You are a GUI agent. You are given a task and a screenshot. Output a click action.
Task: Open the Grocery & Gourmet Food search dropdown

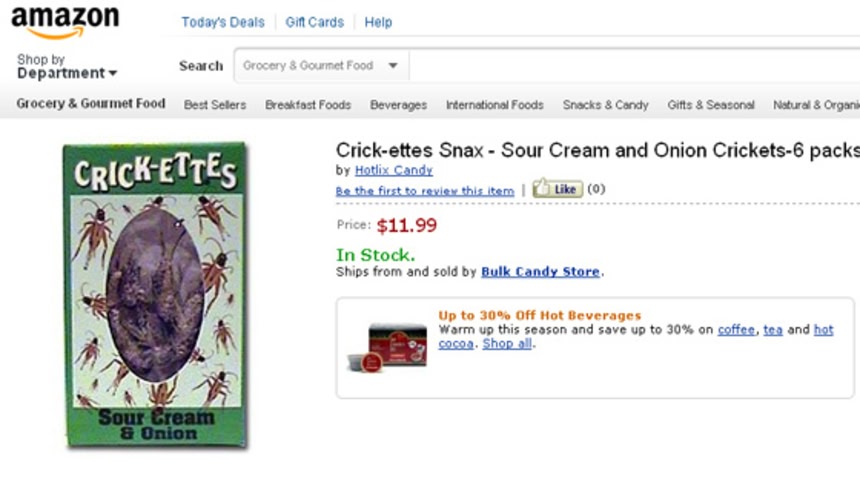320,66
